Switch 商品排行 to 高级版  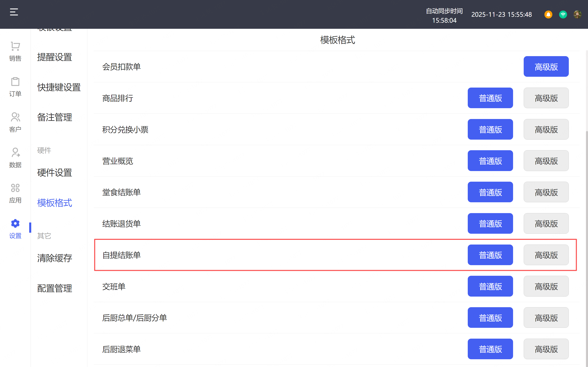tap(546, 98)
